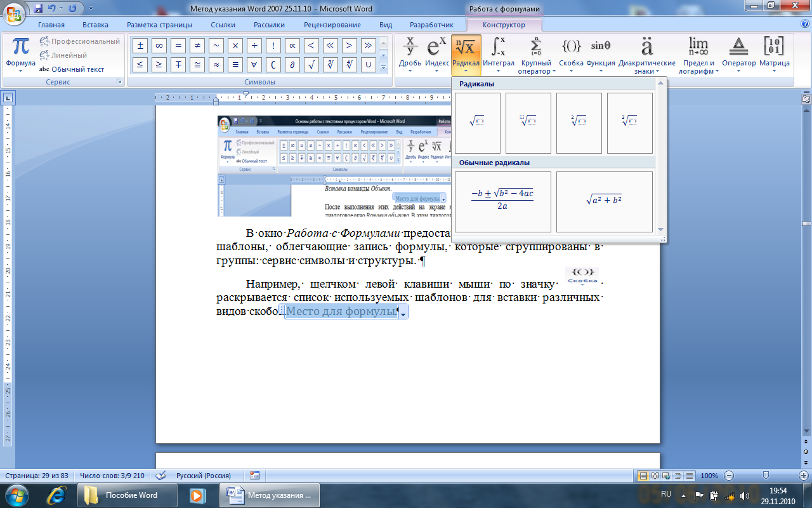Switch to Web Layout view
This screenshot has height=508, width=812.
point(666,476)
